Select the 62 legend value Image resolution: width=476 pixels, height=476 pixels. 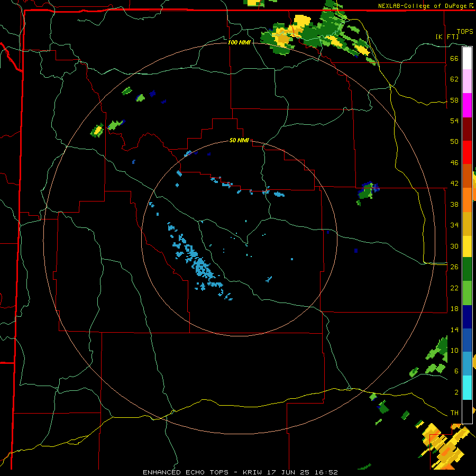click(x=454, y=79)
